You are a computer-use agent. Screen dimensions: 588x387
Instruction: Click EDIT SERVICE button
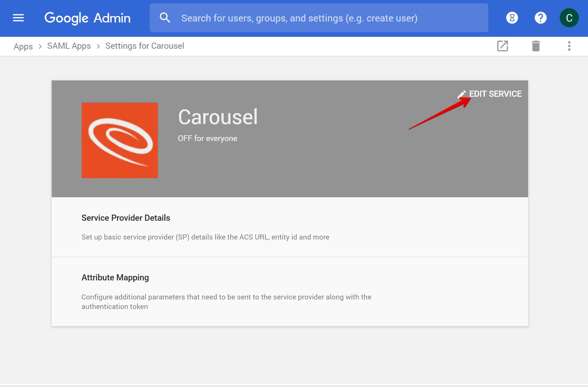[490, 94]
